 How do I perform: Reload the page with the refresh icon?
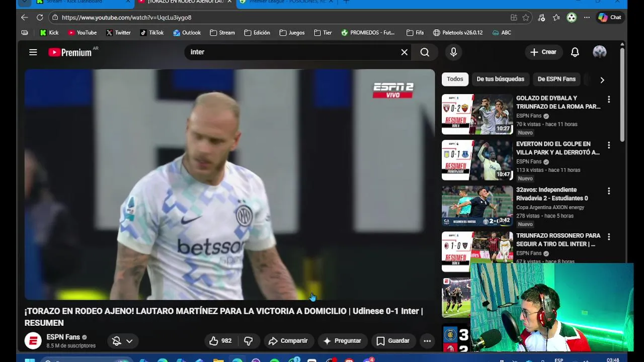coord(40,18)
